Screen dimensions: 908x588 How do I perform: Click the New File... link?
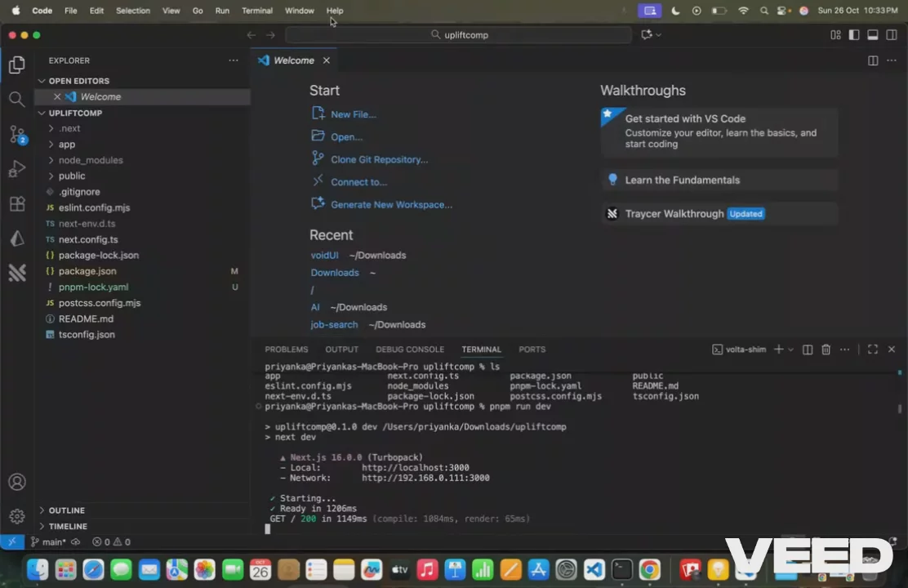point(354,114)
